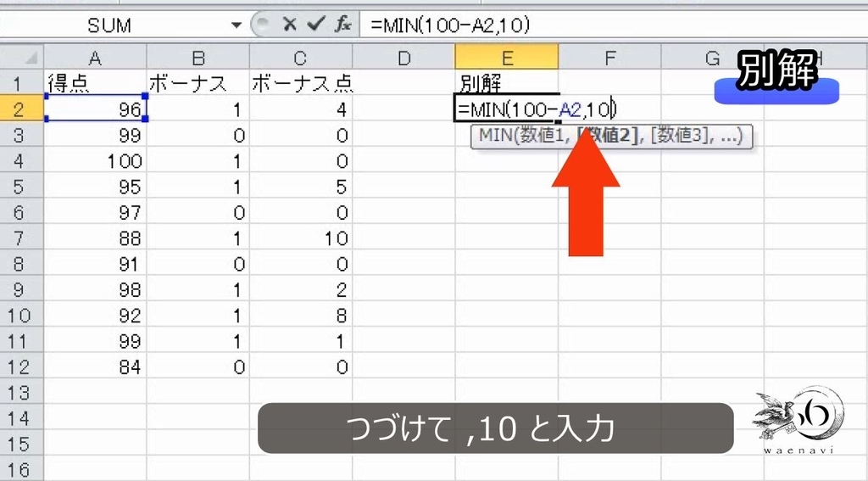
Task: Click cell C7 with bonus value 10
Action: [301, 238]
